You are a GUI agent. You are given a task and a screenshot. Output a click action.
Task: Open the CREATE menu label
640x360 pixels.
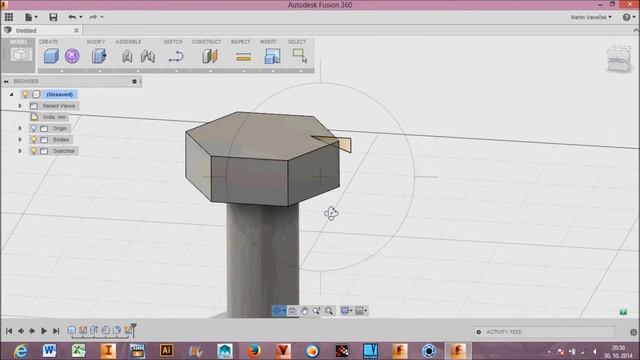pos(49,42)
